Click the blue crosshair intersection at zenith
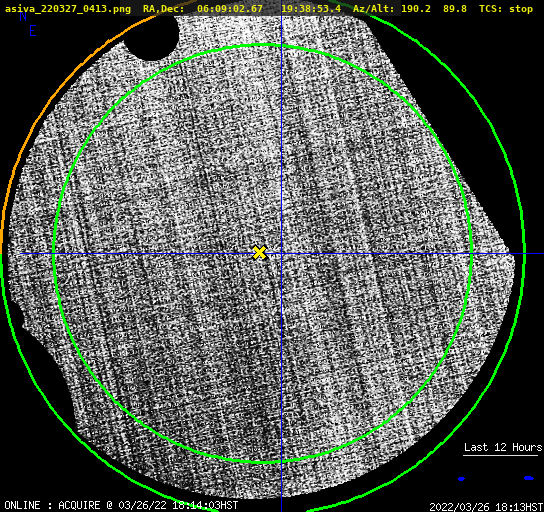Viewport: 544px width, 512px height. pos(281,254)
